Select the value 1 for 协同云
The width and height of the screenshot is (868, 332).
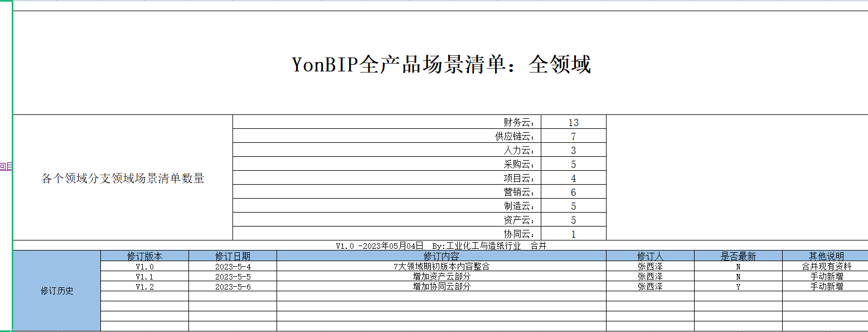click(x=574, y=234)
